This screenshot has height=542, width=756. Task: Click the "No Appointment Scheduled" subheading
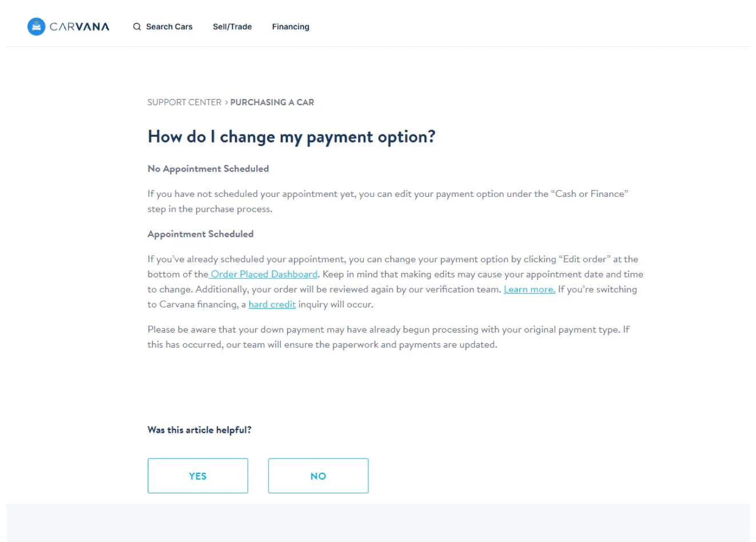click(x=208, y=169)
